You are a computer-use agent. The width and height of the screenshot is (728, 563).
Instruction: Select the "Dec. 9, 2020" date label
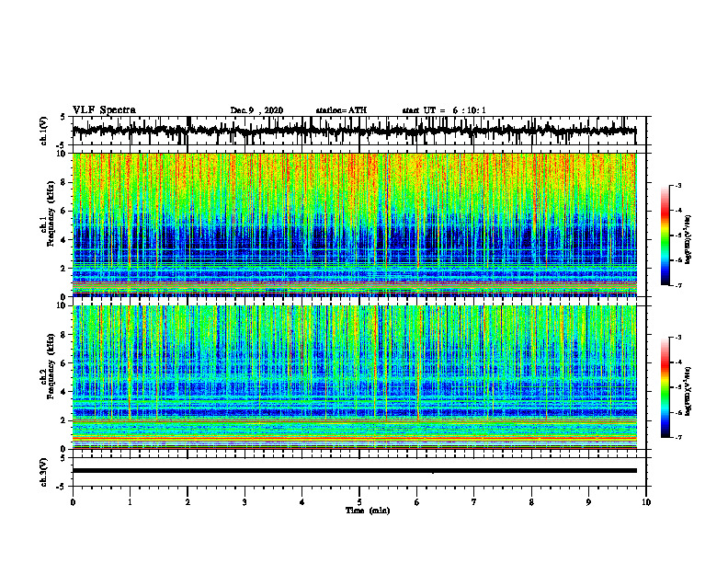coord(256,110)
